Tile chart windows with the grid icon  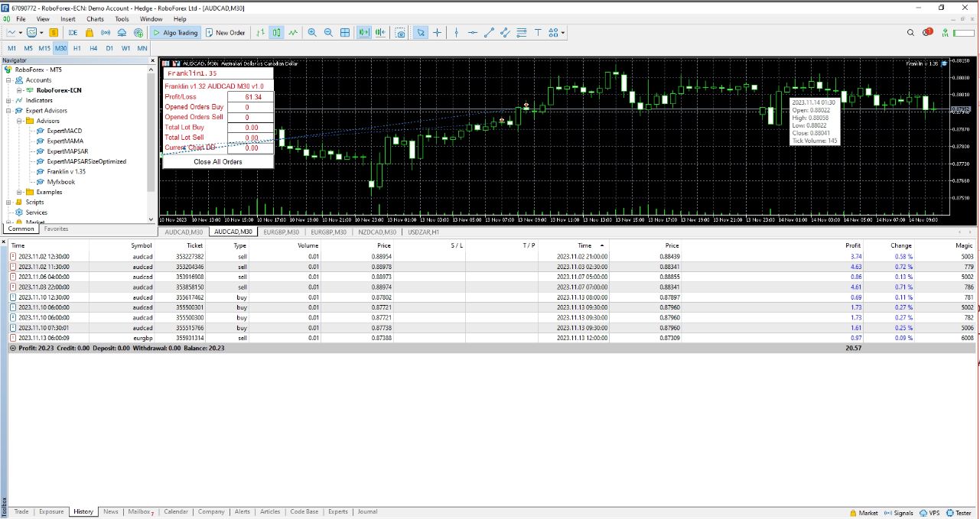(x=345, y=33)
